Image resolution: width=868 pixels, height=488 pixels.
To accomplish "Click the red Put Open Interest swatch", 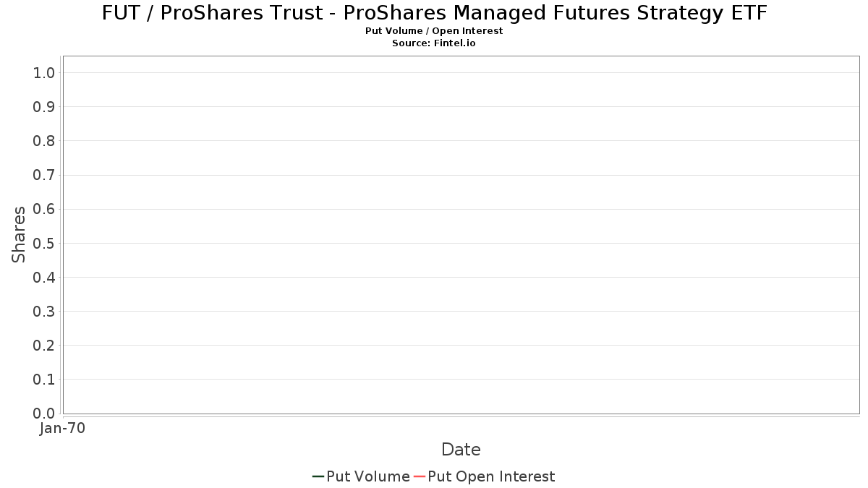I will (419, 476).
